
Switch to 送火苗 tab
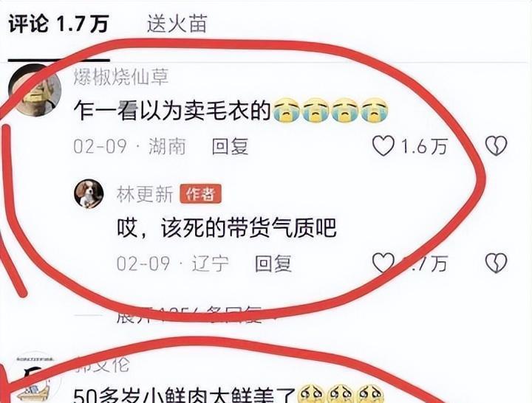coord(177,24)
